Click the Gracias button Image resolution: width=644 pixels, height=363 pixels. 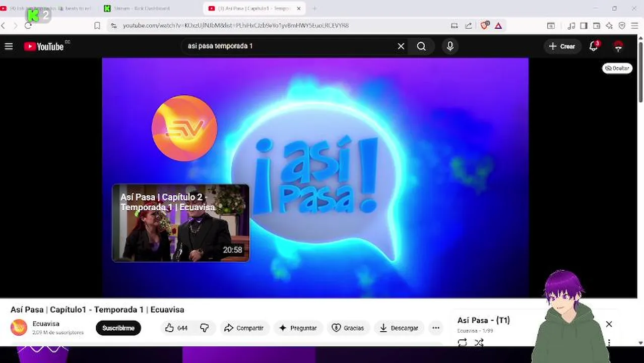[x=348, y=328]
